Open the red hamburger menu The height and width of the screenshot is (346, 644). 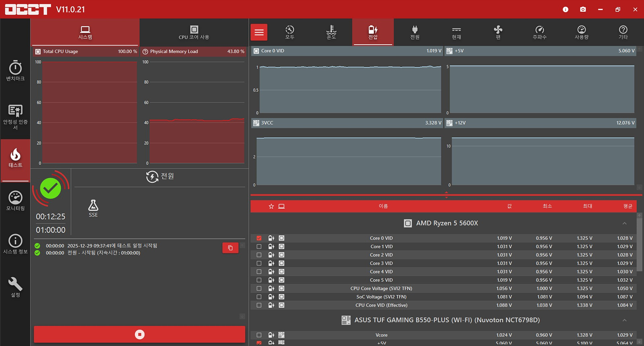(259, 32)
